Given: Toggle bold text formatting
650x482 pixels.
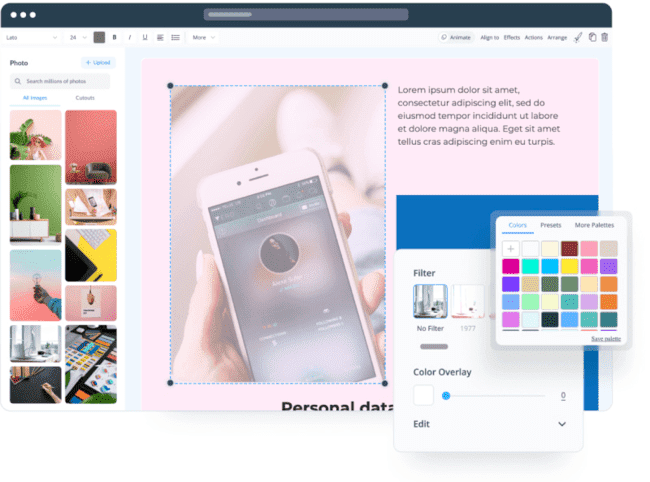Looking at the screenshot, I should point(114,37).
